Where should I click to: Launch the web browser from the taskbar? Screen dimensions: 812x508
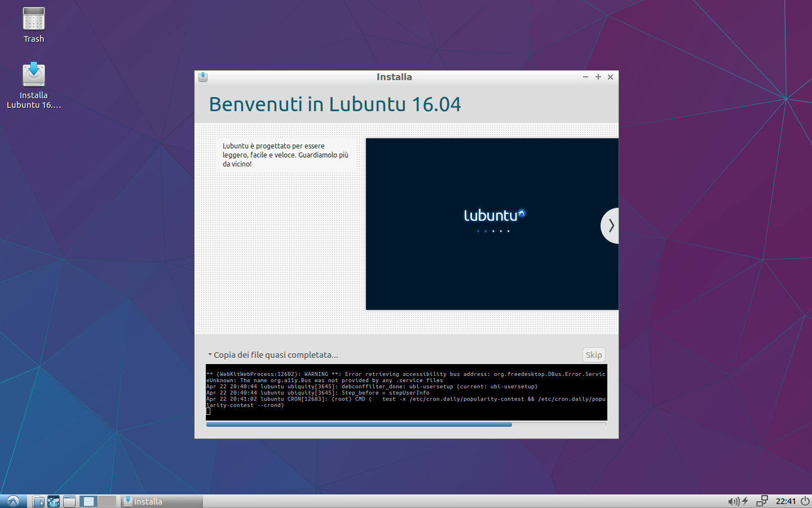coord(54,501)
